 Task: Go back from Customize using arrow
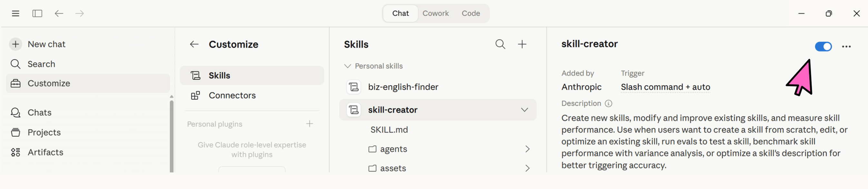pos(194,44)
